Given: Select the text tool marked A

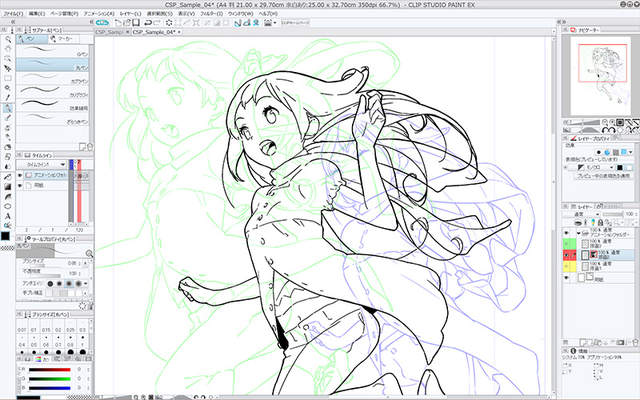Looking at the screenshot, I should tap(8, 214).
